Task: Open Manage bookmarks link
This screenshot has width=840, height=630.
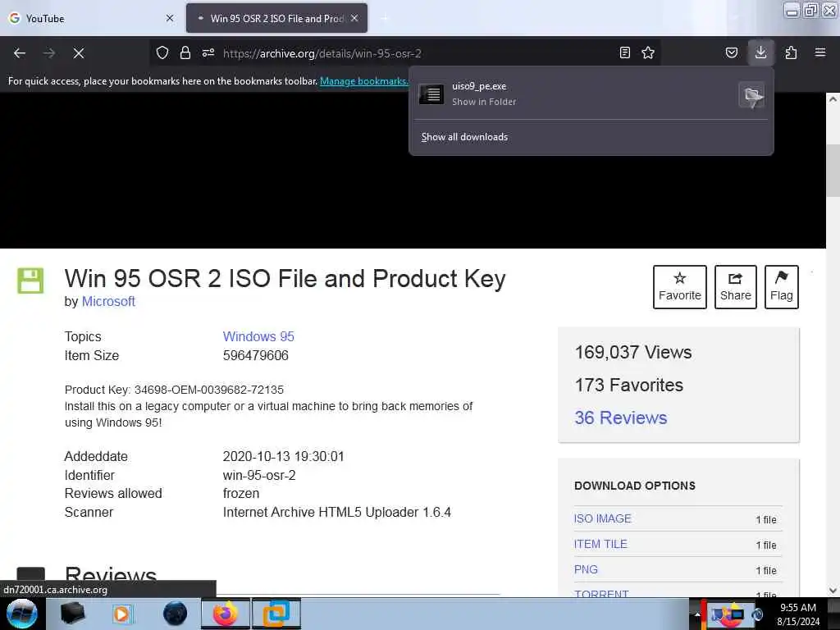Action: 364,81
